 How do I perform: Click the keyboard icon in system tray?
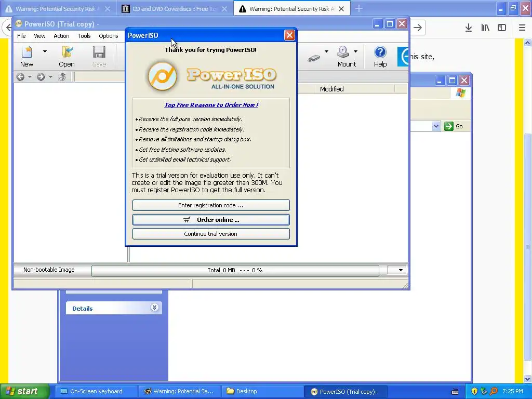[455, 392]
